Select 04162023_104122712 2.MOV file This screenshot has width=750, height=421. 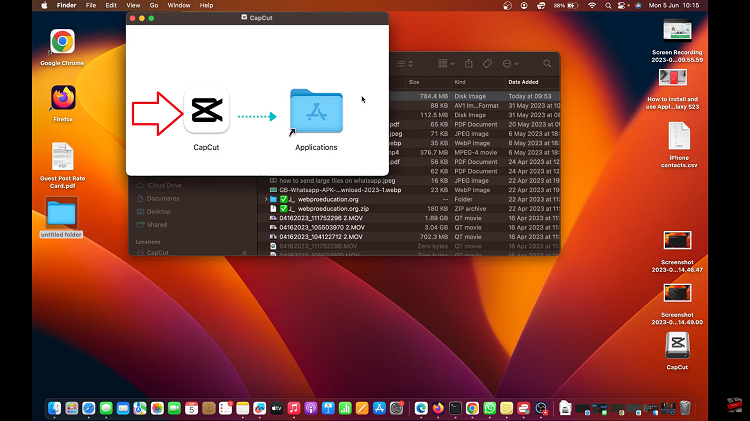coord(321,237)
